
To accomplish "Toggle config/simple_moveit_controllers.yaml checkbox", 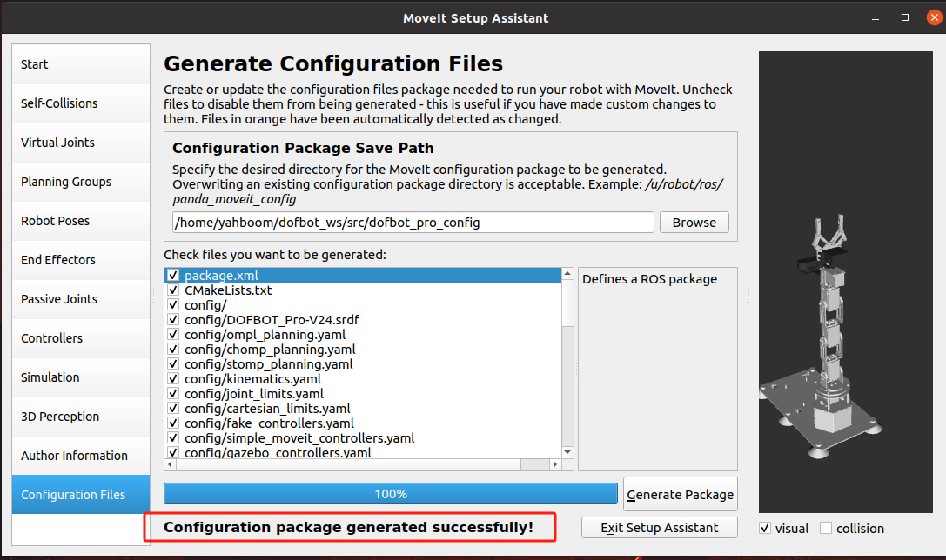I will tap(173, 437).
